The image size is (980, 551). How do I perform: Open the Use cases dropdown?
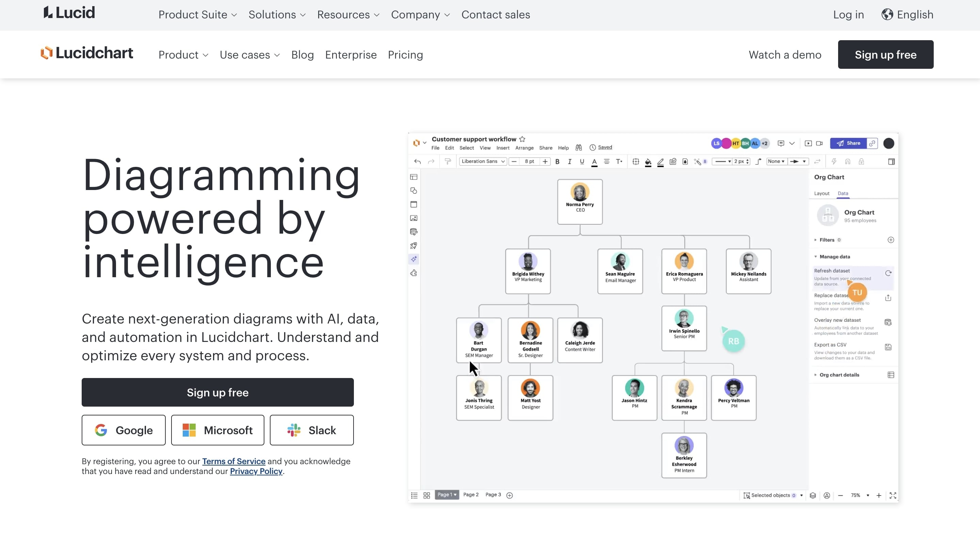(x=249, y=55)
